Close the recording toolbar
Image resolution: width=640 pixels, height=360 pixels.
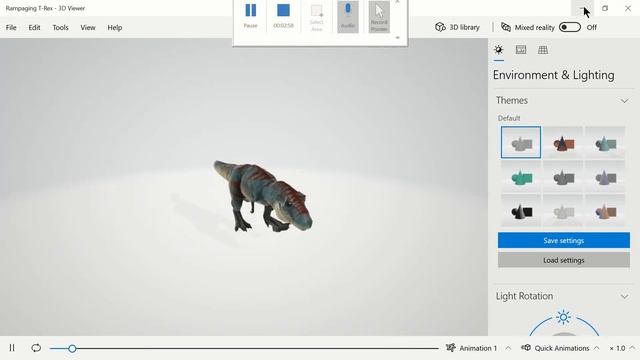point(398,2)
